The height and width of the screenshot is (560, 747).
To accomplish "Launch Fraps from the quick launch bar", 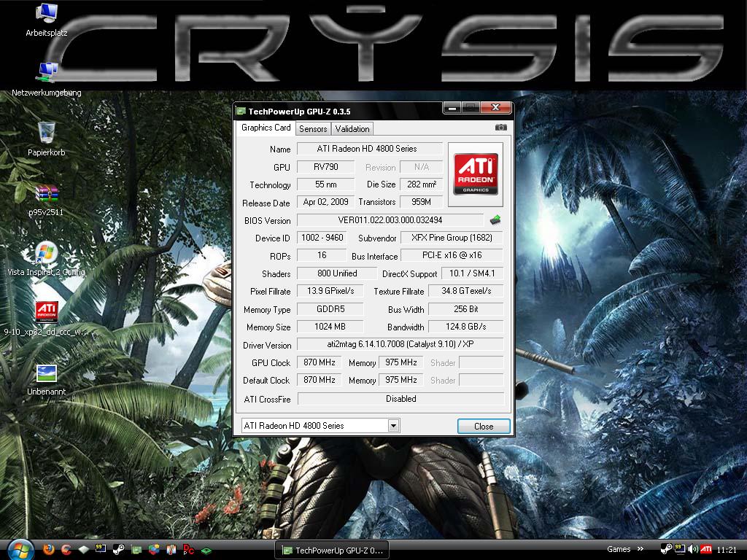I will tap(101, 549).
